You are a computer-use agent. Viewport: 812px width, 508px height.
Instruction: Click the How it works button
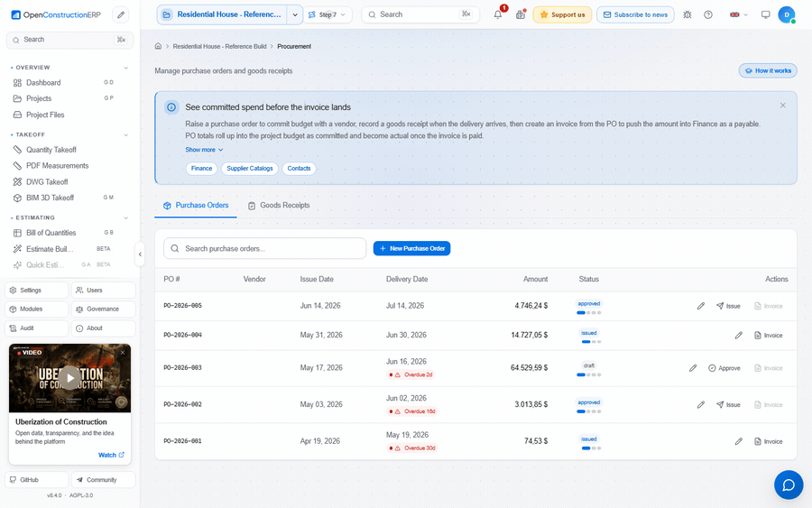pos(768,71)
